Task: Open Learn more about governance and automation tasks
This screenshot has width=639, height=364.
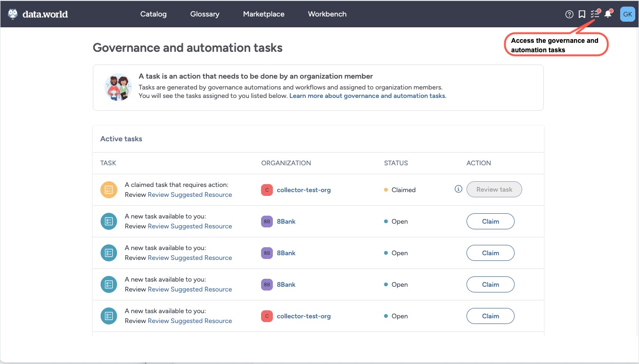Action: [367, 96]
